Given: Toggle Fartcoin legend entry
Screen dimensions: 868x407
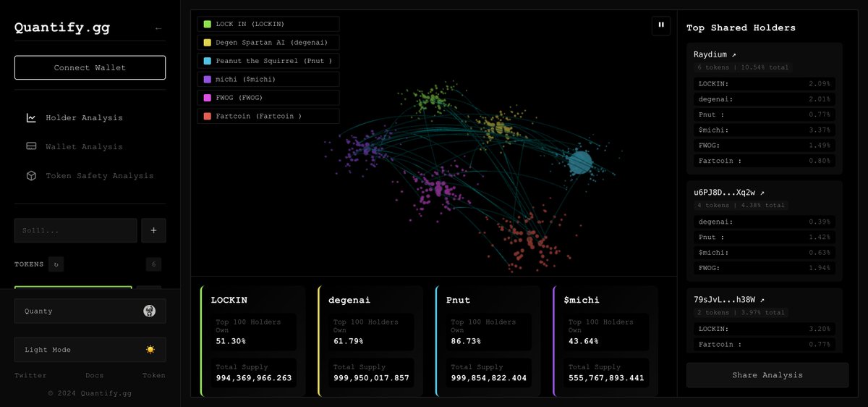Looking at the screenshot, I should (x=268, y=116).
